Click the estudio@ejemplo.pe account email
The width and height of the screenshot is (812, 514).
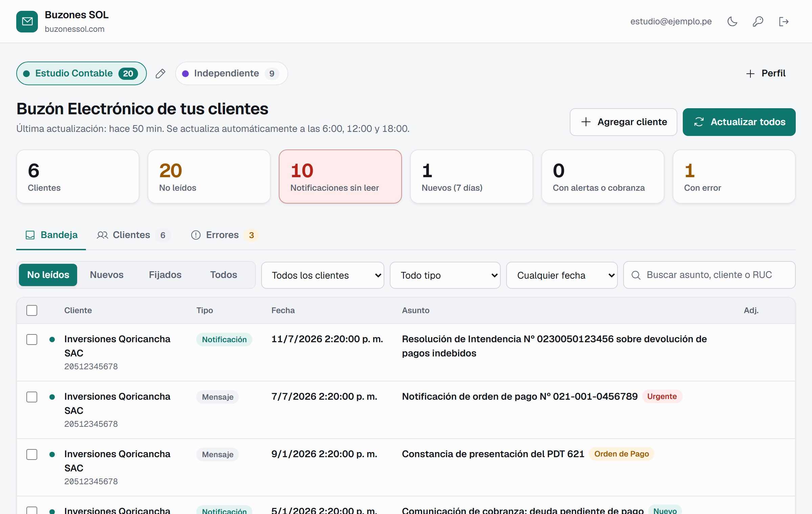coord(671,21)
